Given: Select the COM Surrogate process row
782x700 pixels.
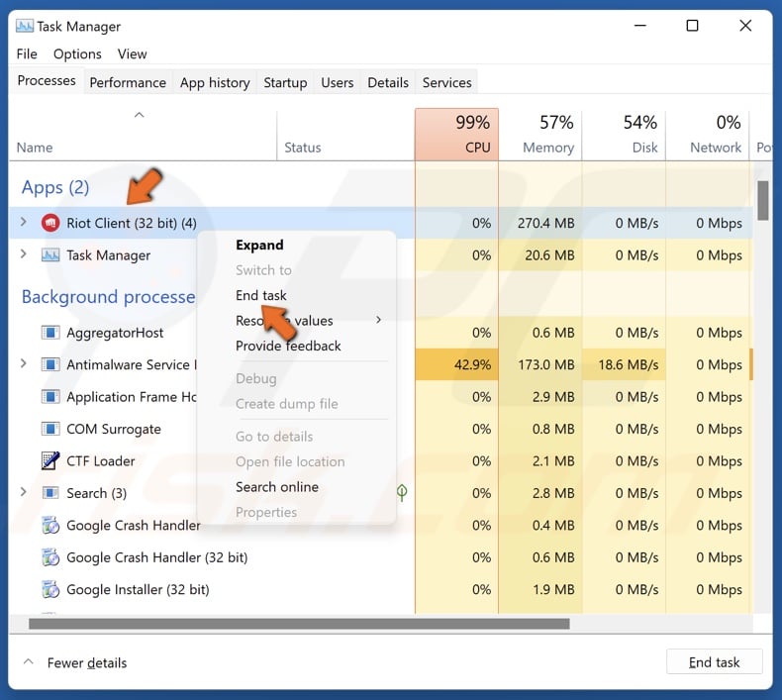Looking at the screenshot, I should point(380,429).
